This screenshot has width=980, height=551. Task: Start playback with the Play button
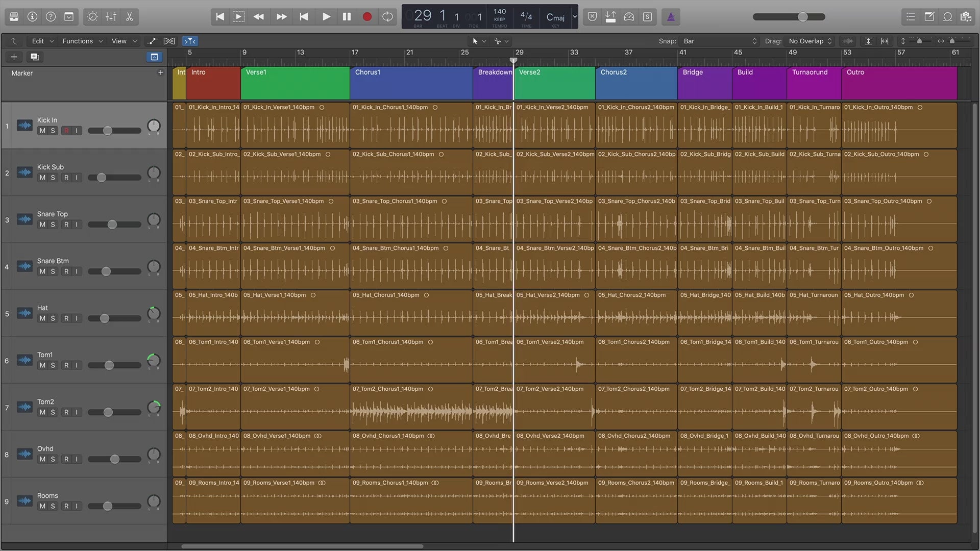coord(326,17)
